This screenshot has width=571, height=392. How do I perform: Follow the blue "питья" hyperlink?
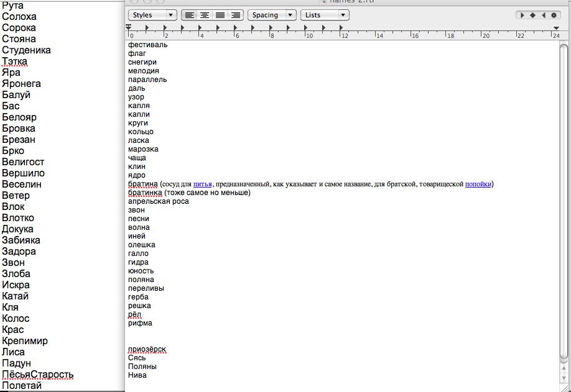(203, 184)
